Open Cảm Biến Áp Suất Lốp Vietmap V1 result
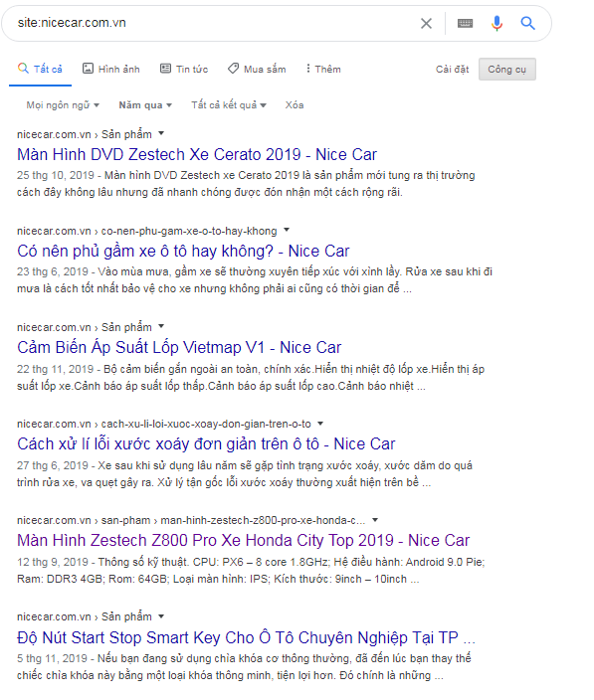The width and height of the screenshot is (594, 700). click(x=179, y=347)
